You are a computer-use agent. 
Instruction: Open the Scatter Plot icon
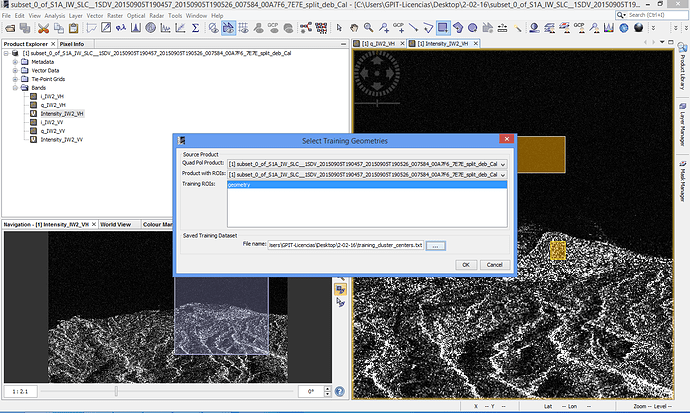[x=180, y=28]
